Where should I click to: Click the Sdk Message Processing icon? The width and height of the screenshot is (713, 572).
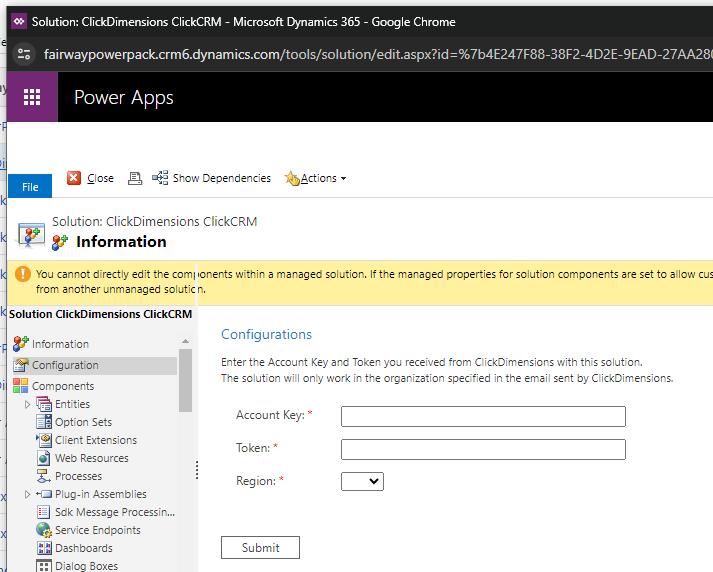44,512
